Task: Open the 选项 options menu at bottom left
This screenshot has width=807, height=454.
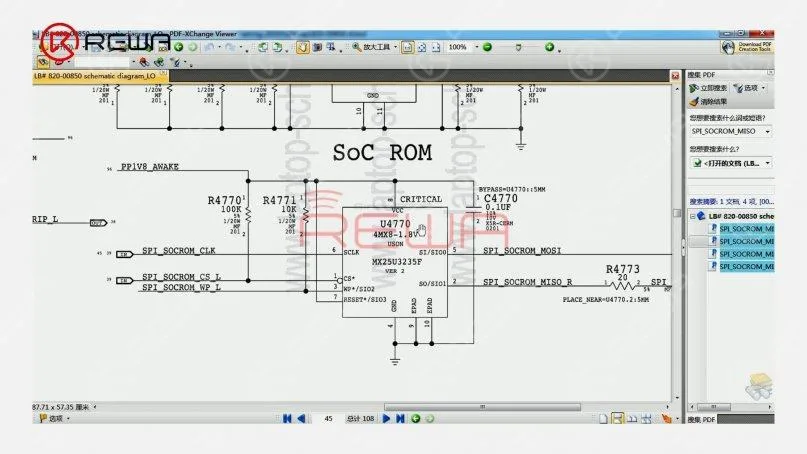Action: [55, 418]
